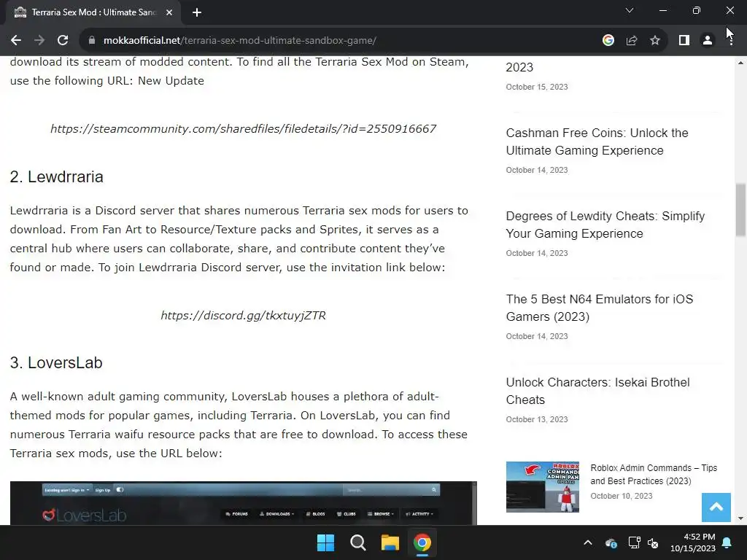Open Chrome's three-dot menu
The image size is (747, 560).
[731, 41]
